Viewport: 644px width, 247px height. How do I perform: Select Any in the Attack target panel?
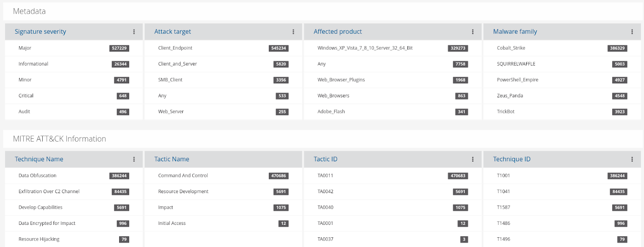[223, 96]
